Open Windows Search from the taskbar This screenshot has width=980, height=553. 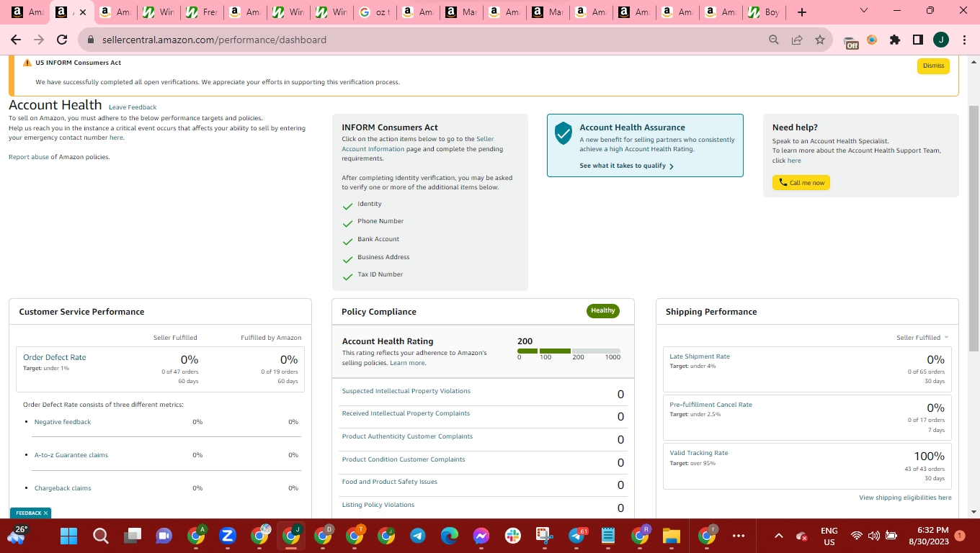[x=101, y=536]
